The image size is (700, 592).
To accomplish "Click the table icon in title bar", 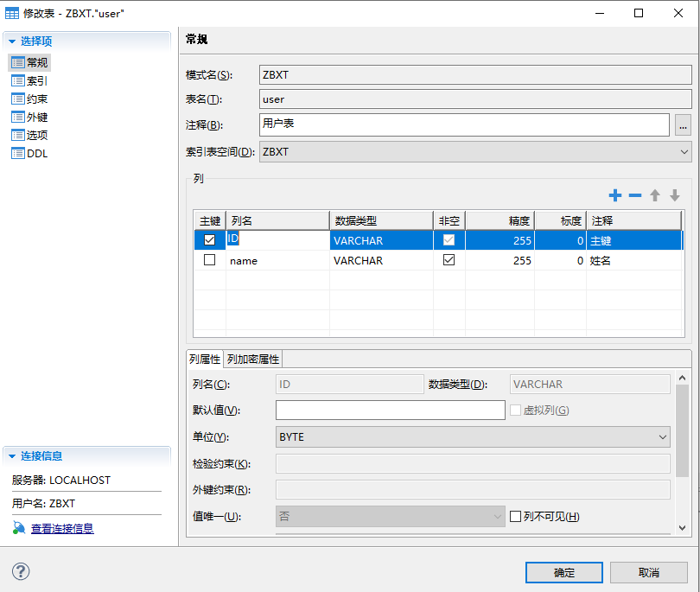I will [x=12, y=13].
